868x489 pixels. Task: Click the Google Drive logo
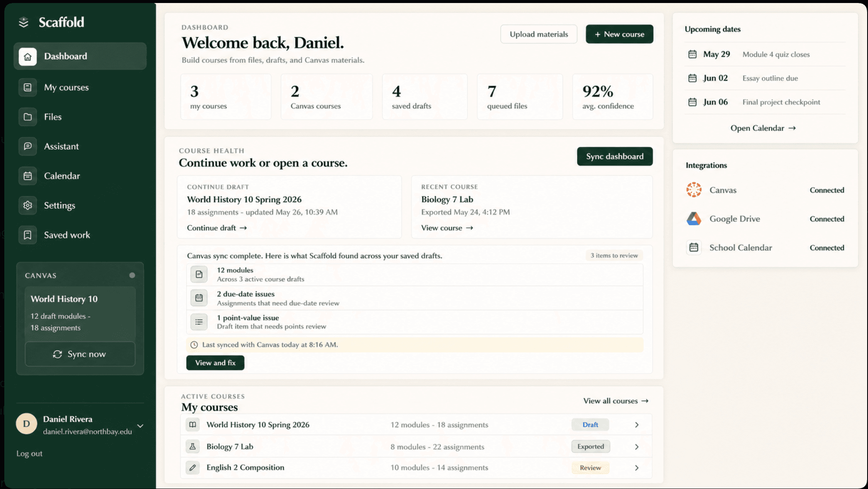point(694,219)
